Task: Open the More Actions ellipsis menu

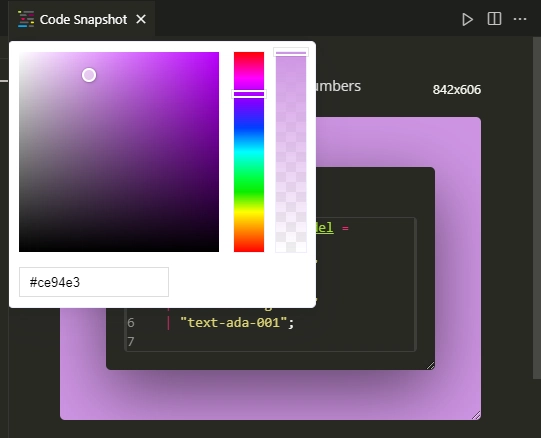Action: point(520,19)
